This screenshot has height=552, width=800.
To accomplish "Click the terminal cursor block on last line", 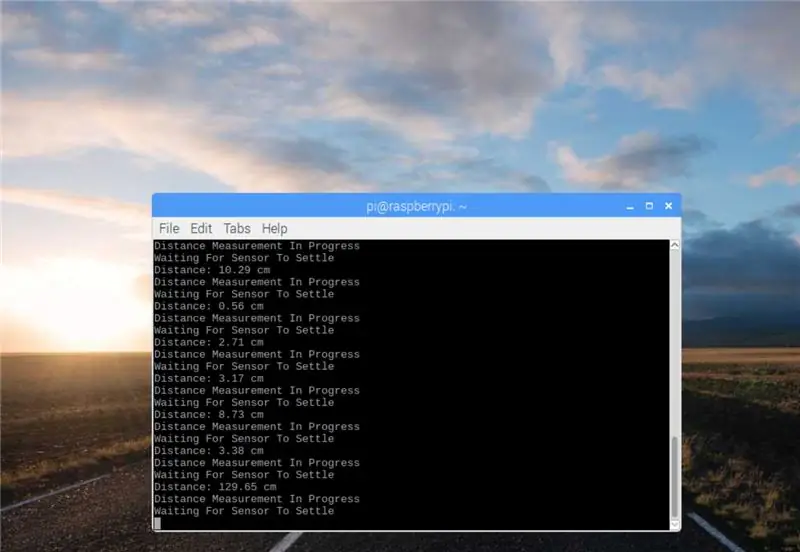I will [157, 523].
